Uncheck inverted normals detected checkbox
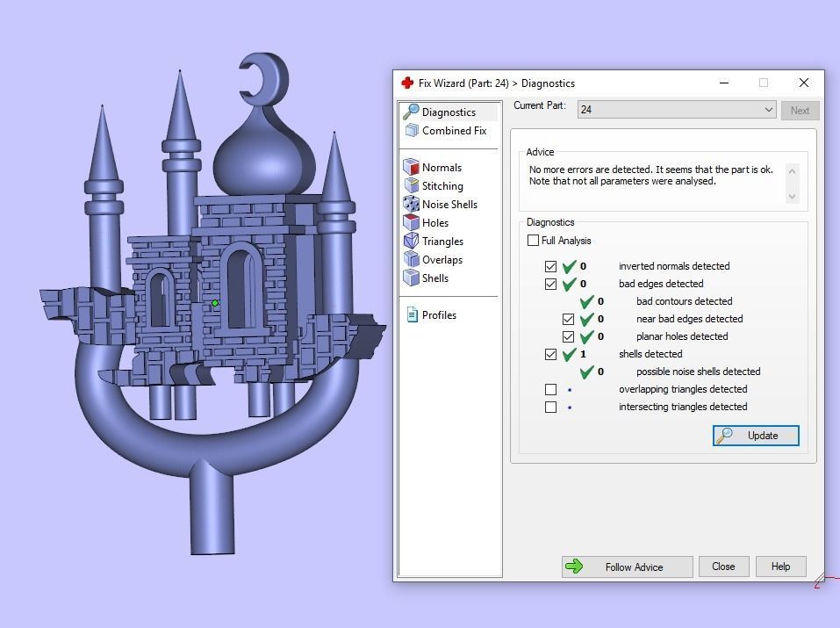Screen dimensions: 840x628 tap(550, 266)
